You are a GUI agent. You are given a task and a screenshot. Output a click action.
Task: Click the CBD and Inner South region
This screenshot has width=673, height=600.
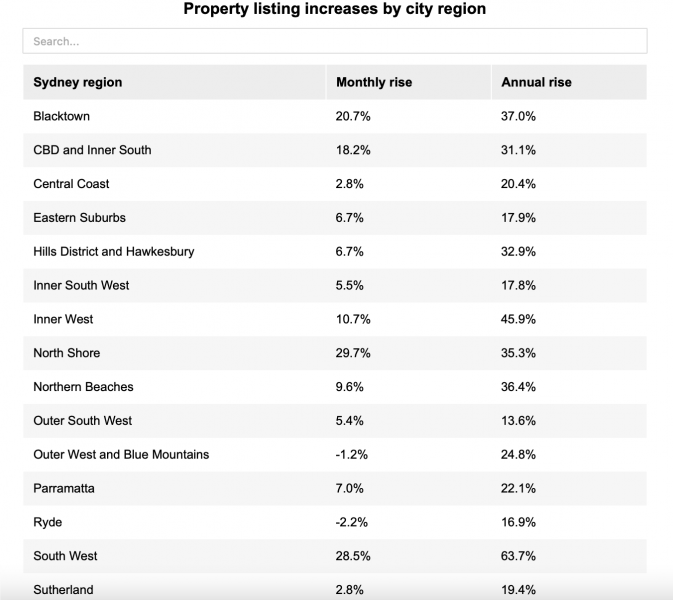(x=92, y=150)
